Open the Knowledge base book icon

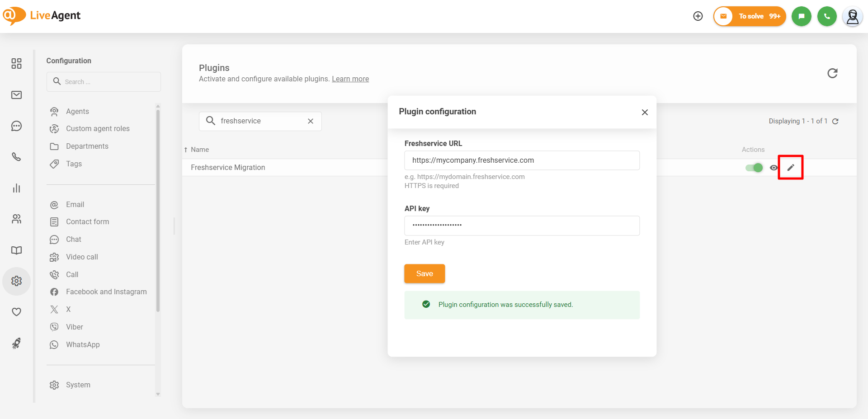pos(17,250)
